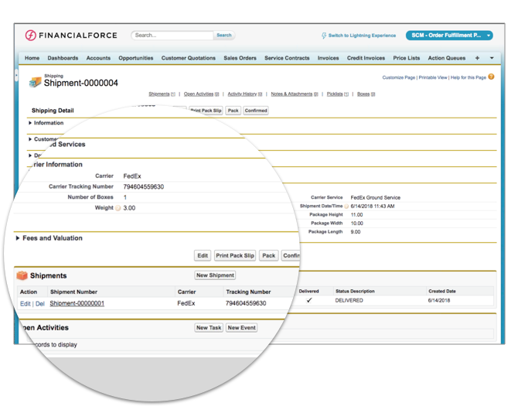
Task: Open the Shipment-00000001 record link
Action: pos(77,303)
